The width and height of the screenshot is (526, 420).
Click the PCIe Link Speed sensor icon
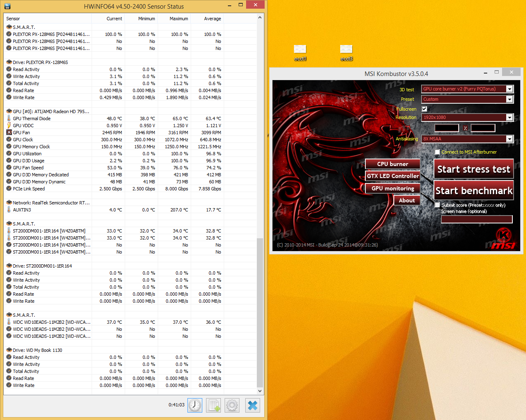click(x=9, y=189)
